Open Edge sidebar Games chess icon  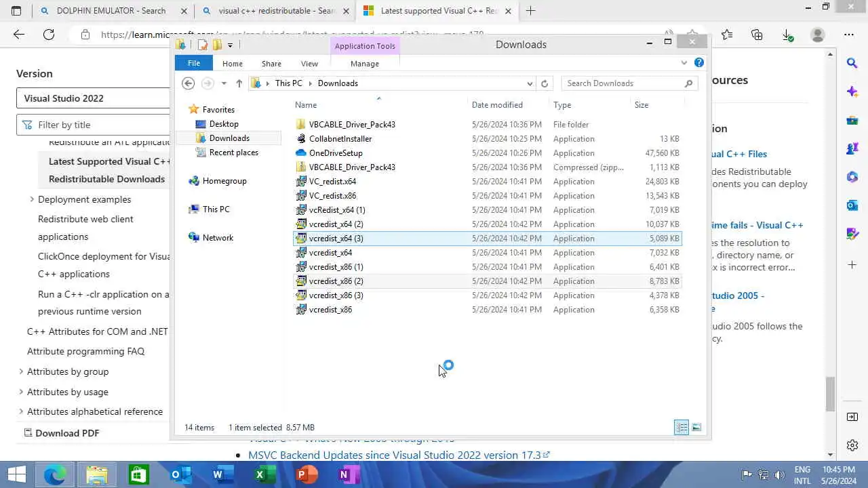point(852,148)
